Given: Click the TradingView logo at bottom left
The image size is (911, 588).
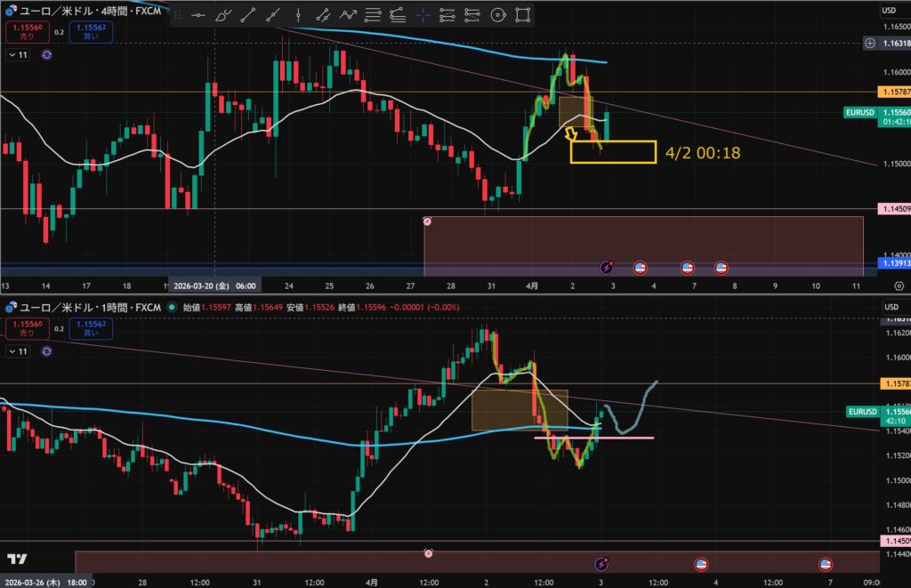Looking at the screenshot, I should 15,560.
